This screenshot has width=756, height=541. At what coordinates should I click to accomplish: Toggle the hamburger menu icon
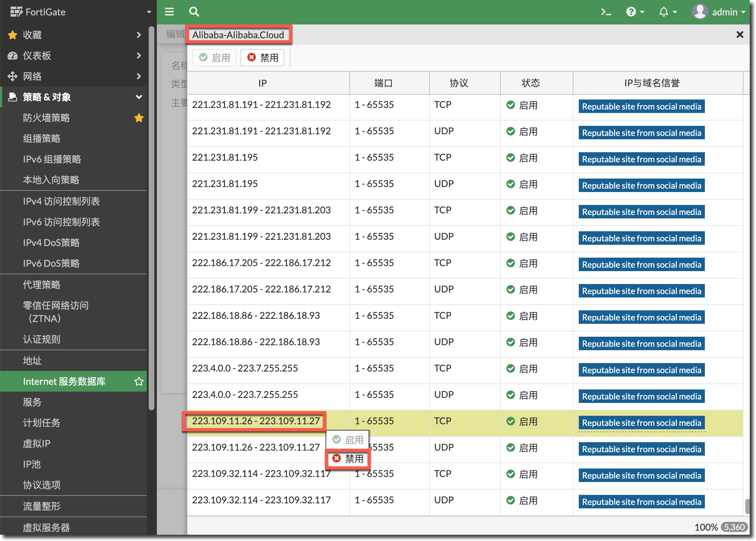click(x=169, y=12)
